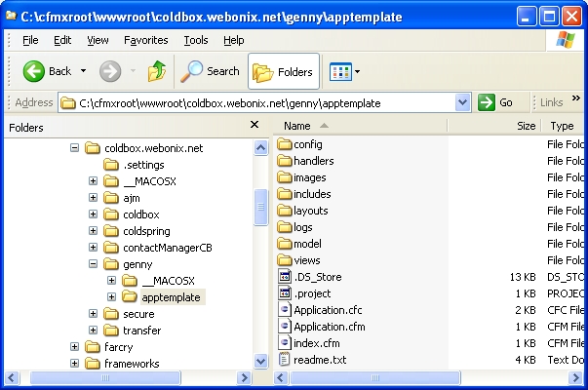Select the logs folder icon

pyautogui.click(x=285, y=227)
